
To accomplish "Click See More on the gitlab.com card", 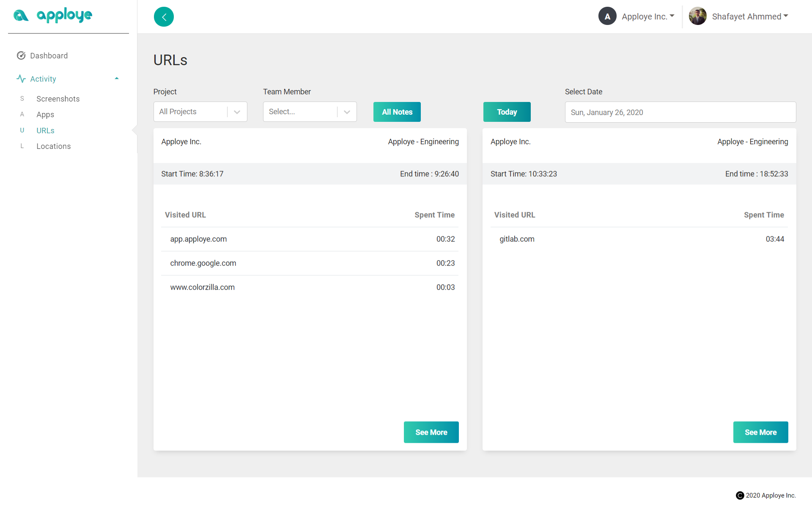I will click(x=760, y=432).
